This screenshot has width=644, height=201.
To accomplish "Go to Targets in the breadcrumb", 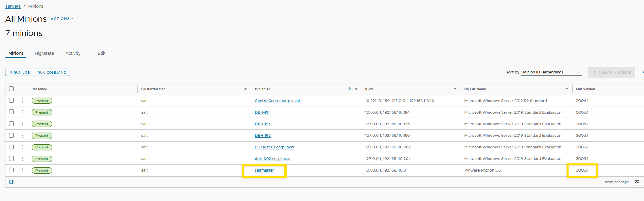I will tap(13, 6).
